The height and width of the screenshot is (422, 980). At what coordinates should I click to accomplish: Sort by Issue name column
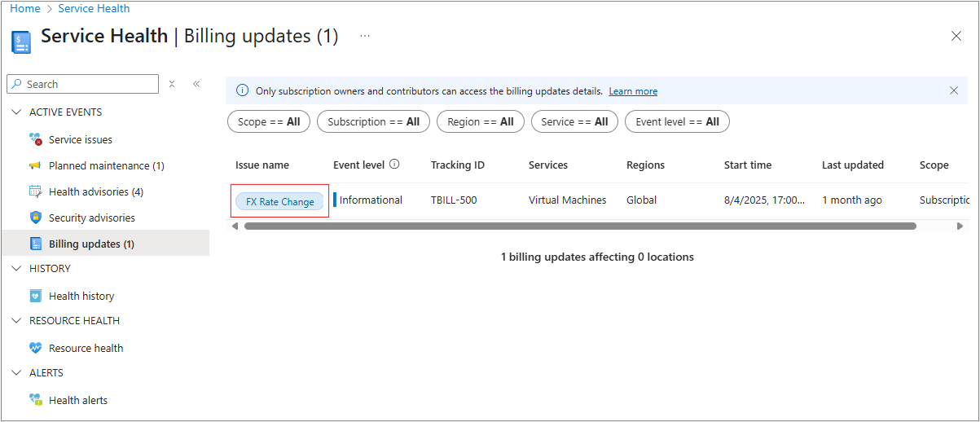pyautogui.click(x=262, y=165)
